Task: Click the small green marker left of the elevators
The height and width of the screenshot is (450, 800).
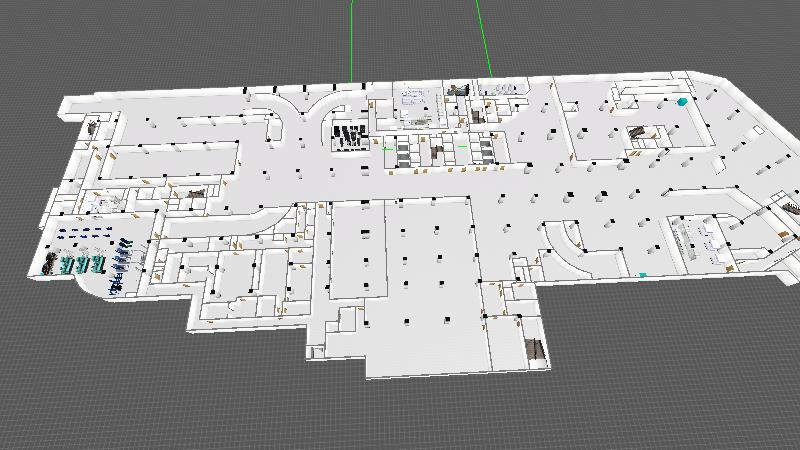Action: point(386,148)
